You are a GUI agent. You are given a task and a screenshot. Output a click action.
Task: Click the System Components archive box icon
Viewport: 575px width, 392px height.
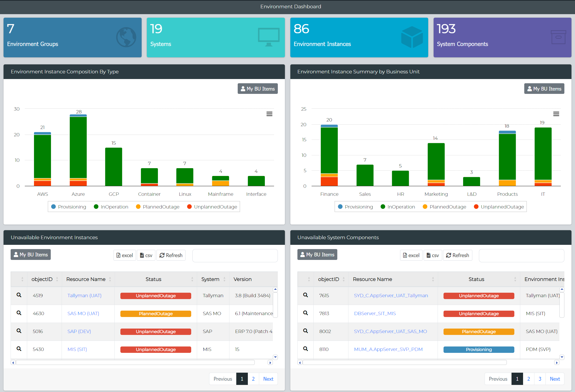click(x=558, y=37)
